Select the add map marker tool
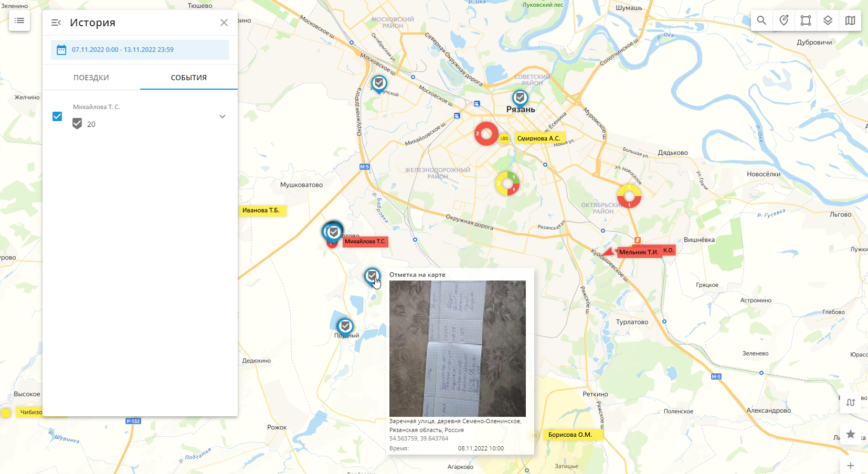 coord(784,20)
